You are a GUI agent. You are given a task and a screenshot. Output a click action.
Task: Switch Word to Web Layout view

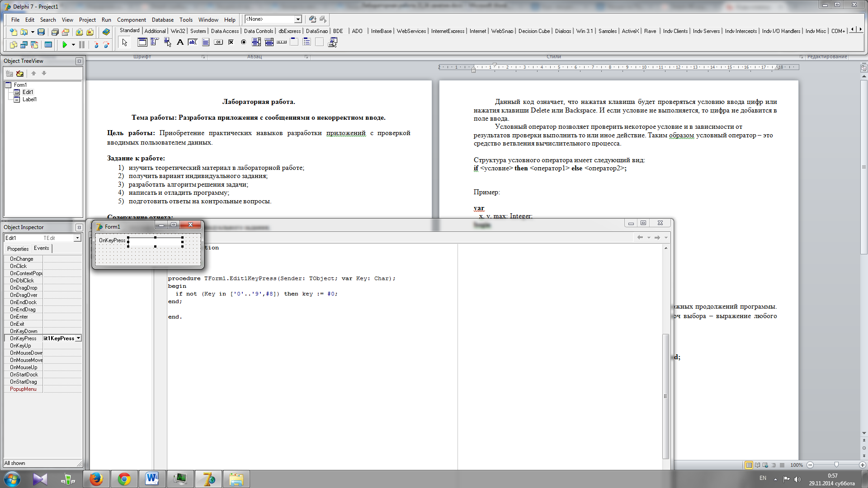tap(765, 465)
